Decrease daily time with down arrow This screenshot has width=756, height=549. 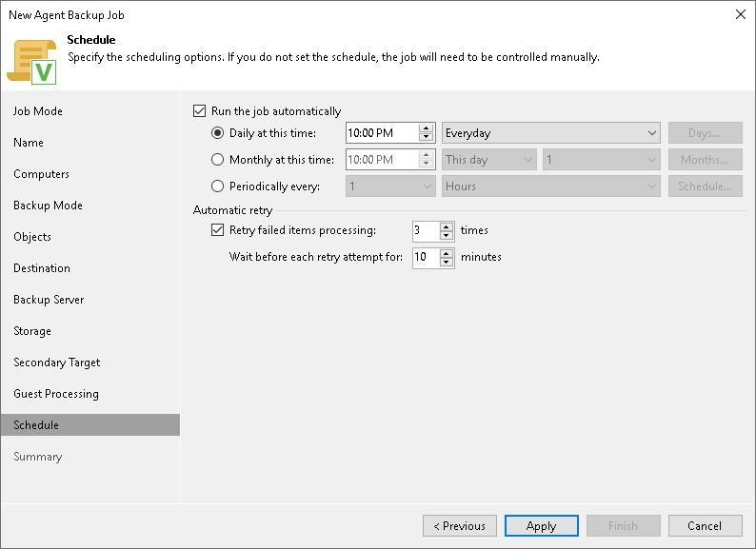[x=426, y=137]
